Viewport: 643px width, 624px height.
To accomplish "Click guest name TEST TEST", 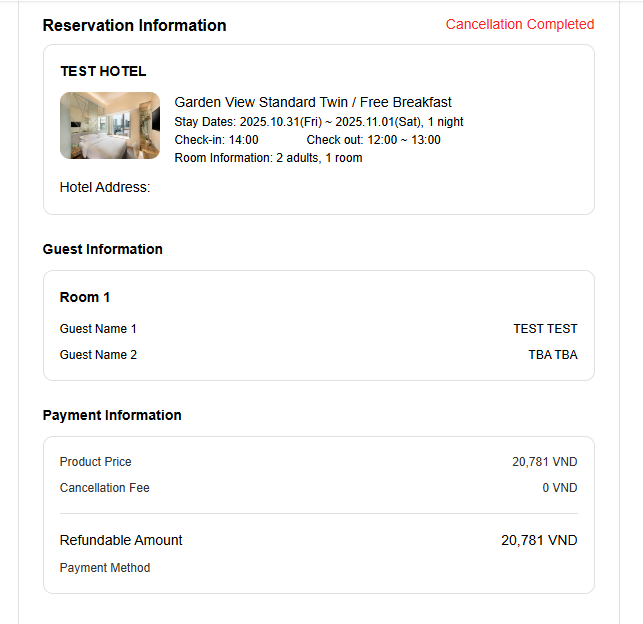I will 545,329.
